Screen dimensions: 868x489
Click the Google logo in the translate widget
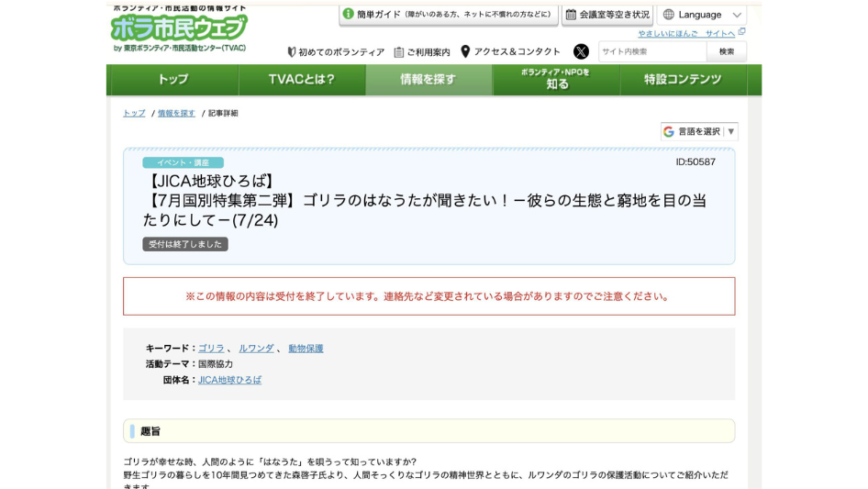click(x=669, y=132)
